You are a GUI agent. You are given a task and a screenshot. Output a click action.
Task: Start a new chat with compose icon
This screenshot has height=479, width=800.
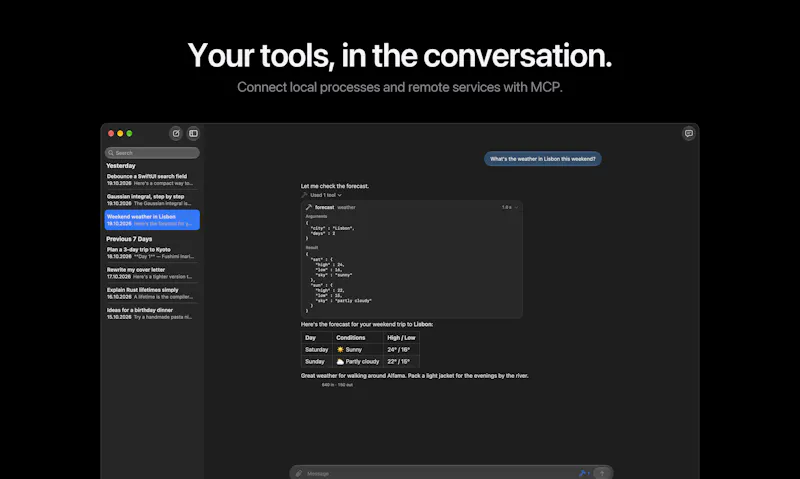click(x=176, y=133)
